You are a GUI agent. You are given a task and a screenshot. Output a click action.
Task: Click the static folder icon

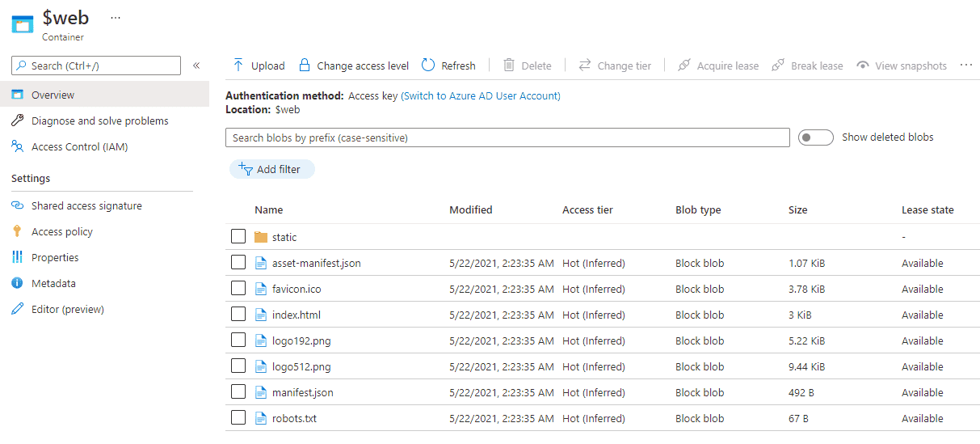[260, 237]
